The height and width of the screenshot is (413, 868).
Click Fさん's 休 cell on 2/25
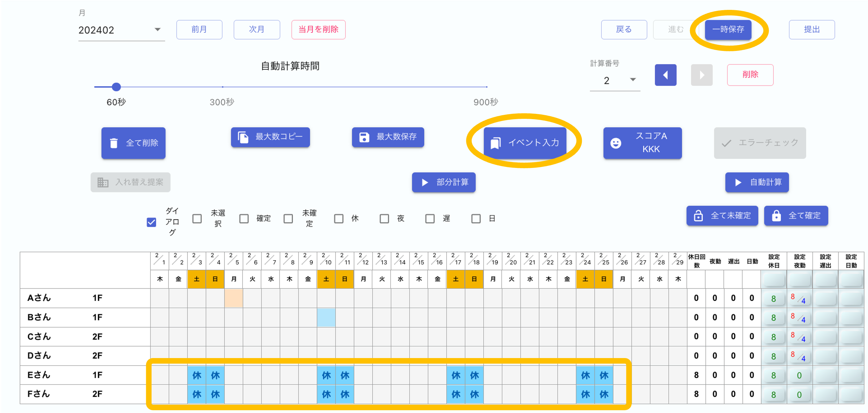coord(604,394)
